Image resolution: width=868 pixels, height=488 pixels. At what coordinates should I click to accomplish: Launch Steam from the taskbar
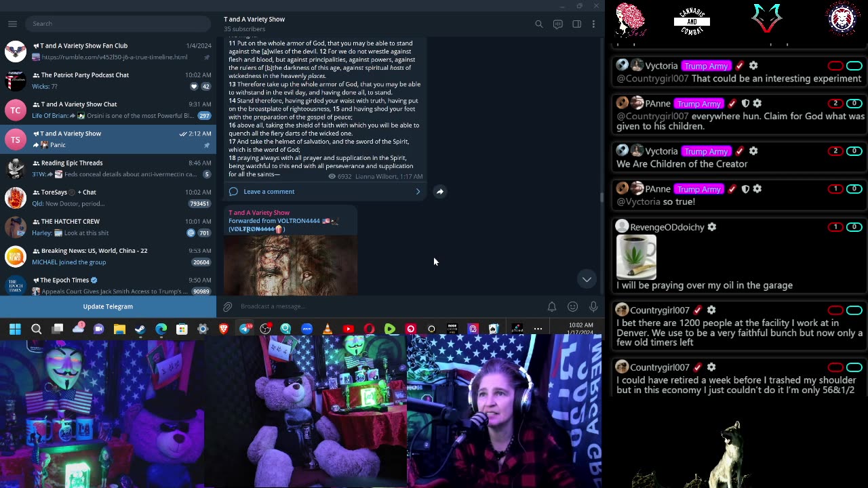click(x=140, y=329)
